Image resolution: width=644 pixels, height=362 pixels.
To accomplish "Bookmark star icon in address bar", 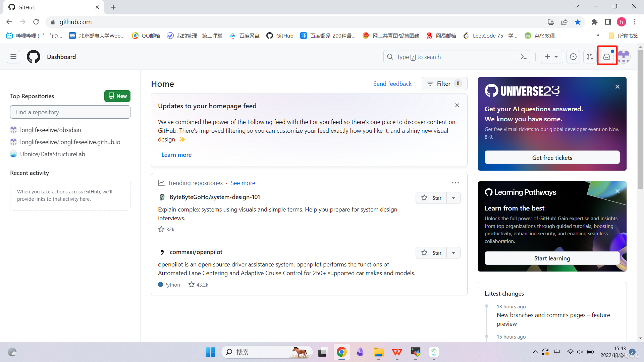I will pos(578,22).
